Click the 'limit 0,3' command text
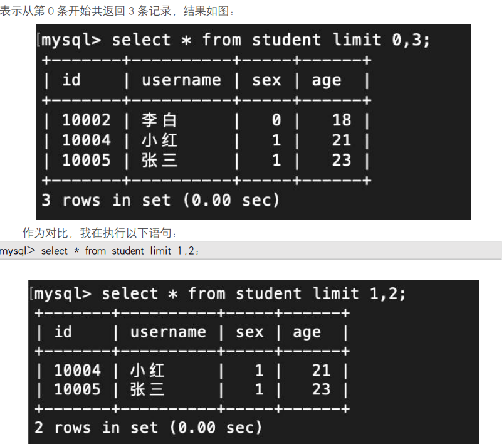The height and width of the screenshot is (444, 504). pyautogui.click(x=381, y=40)
